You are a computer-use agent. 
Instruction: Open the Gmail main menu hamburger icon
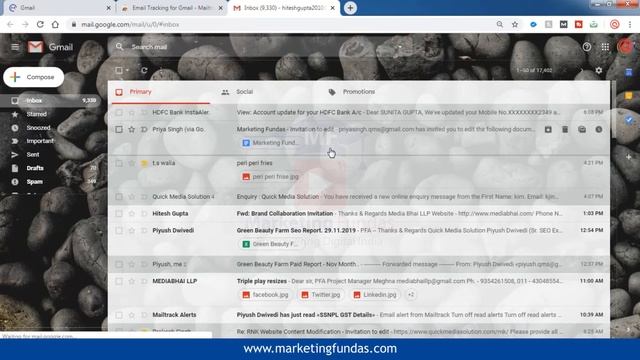pos(15,47)
